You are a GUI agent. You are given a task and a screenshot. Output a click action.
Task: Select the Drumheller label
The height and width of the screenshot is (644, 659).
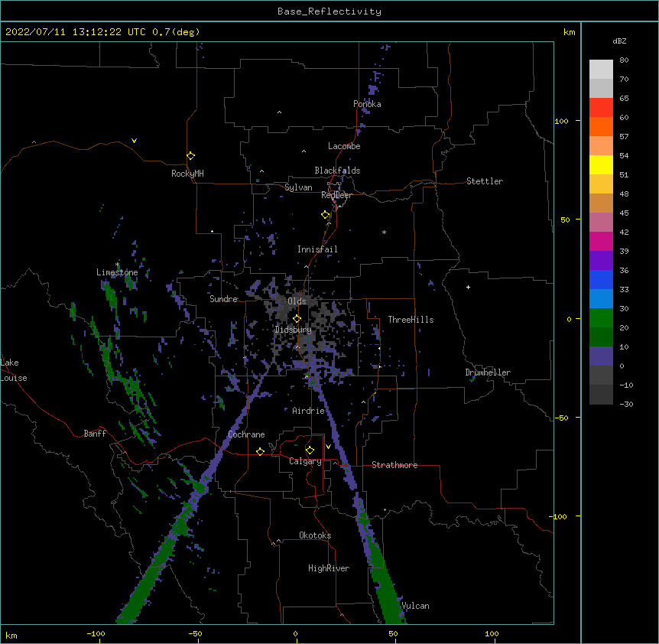pyautogui.click(x=488, y=372)
